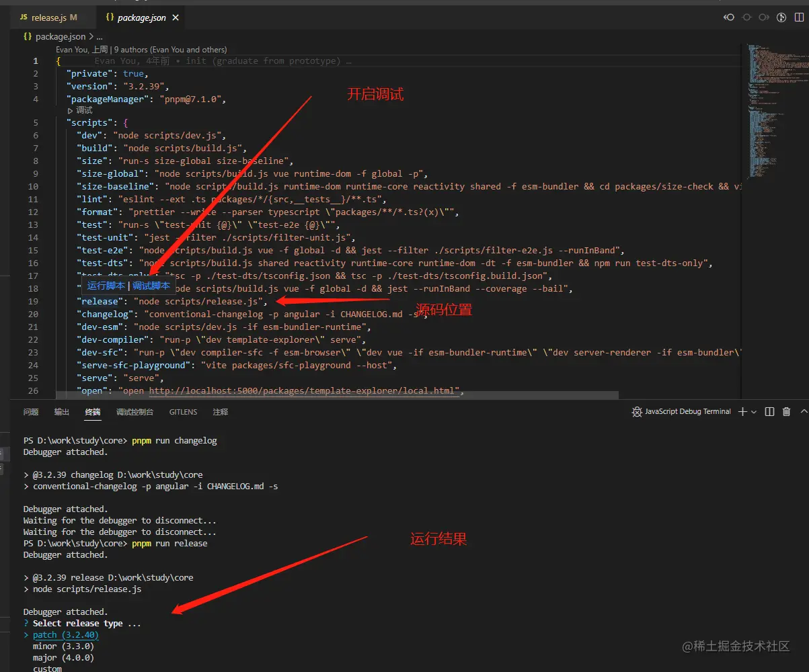Click line number 5 in the gutter

36,122
